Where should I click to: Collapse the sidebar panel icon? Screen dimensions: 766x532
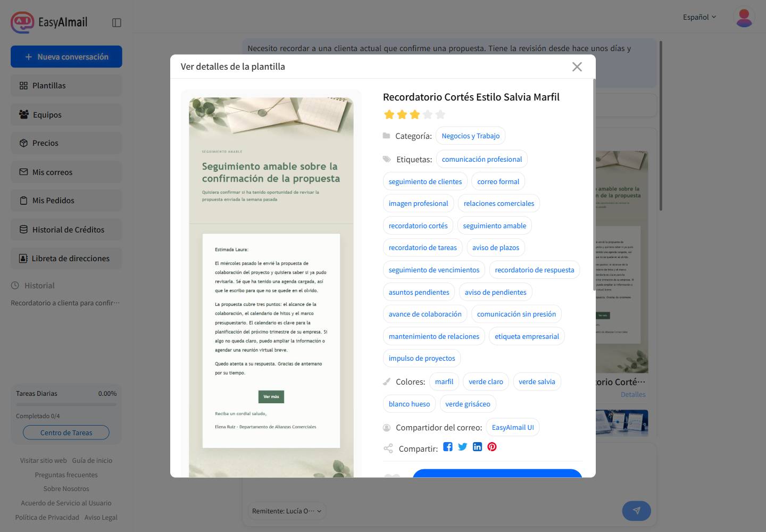tap(117, 22)
